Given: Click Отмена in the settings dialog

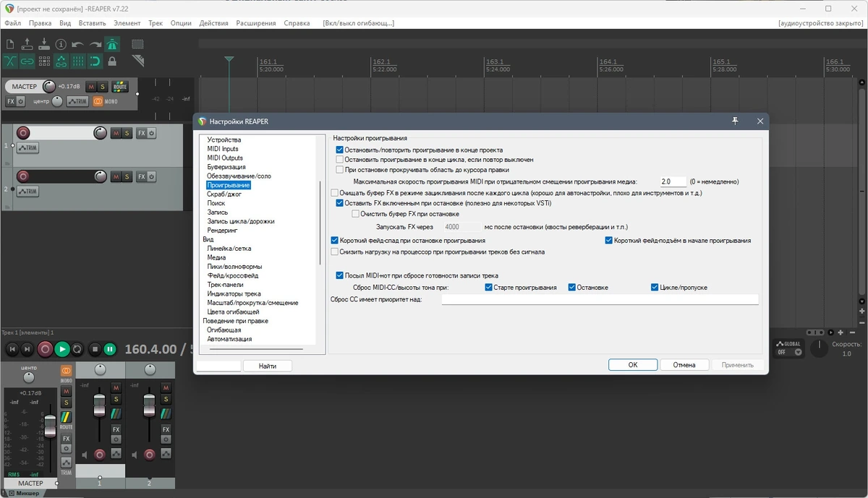Looking at the screenshot, I should click(x=684, y=365).
